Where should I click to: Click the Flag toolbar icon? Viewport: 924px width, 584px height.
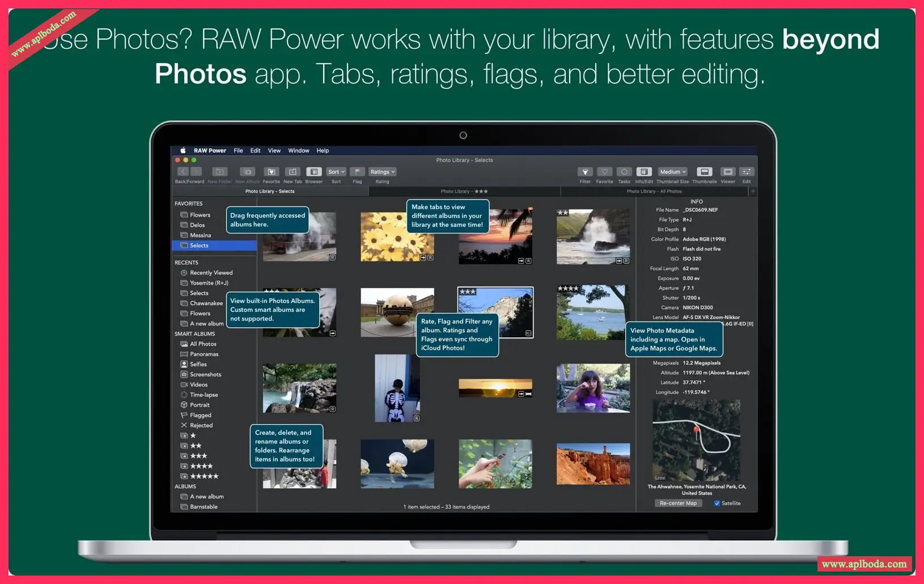(x=357, y=172)
